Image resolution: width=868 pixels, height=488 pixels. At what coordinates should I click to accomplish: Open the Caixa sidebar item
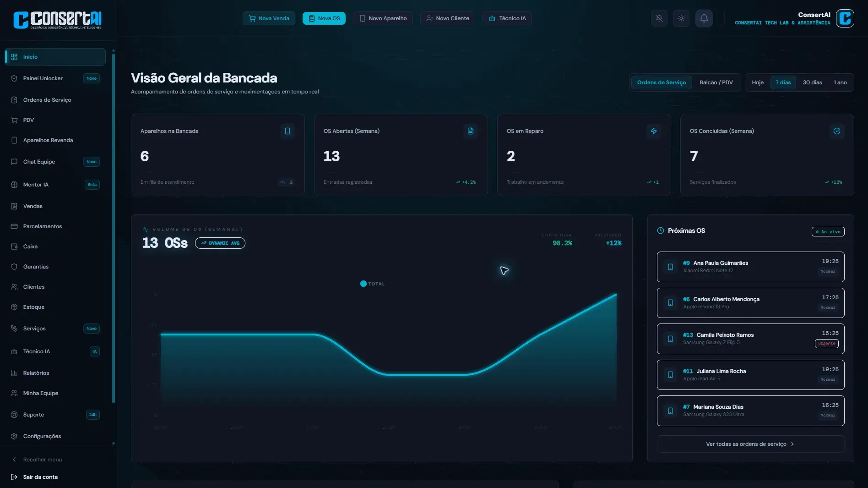55,247
